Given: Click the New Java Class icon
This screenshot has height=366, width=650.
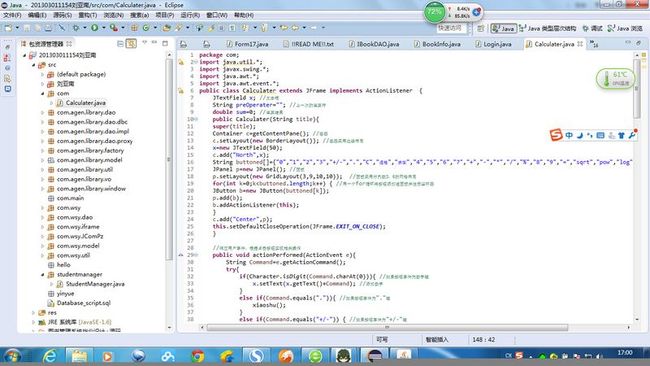Looking at the screenshot, I should click(x=146, y=28).
